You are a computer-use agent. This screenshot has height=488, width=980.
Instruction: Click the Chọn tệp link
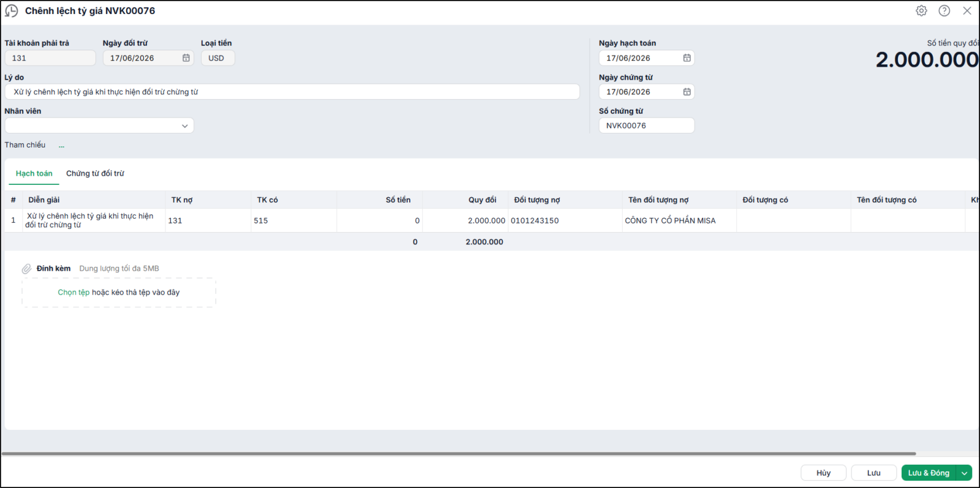(73, 293)
